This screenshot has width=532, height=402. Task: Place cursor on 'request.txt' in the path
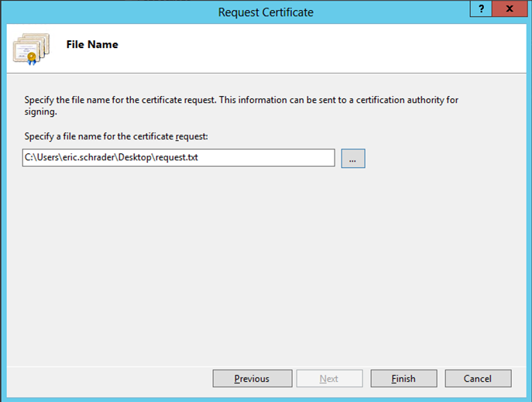177,157
